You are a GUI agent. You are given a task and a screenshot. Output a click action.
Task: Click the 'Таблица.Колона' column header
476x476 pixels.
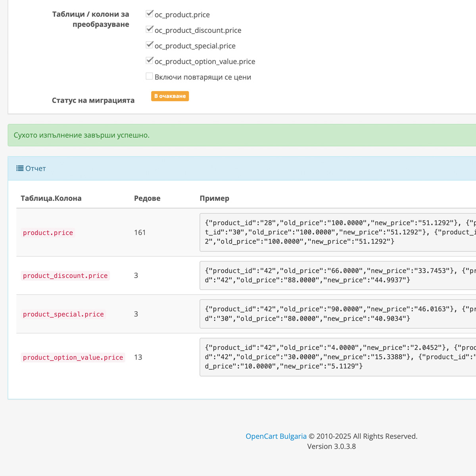pos(51,198)
